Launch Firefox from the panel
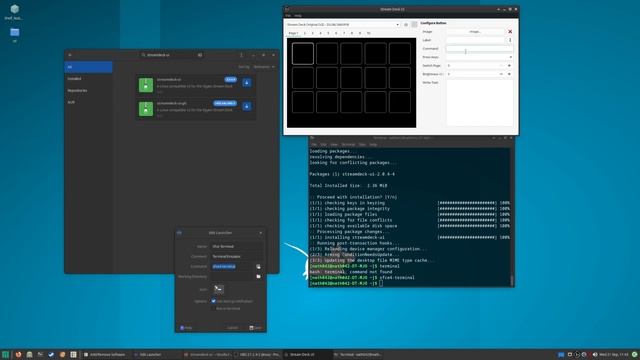This screenshot has height=360, width=640. 18,354
